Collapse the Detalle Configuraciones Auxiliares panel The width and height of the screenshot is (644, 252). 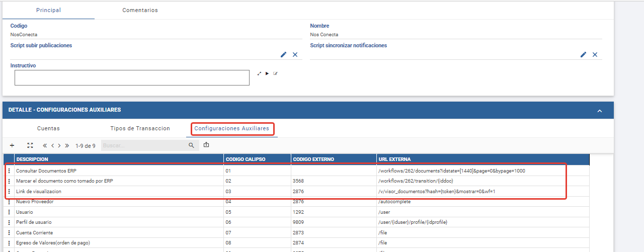pos(599,110)
